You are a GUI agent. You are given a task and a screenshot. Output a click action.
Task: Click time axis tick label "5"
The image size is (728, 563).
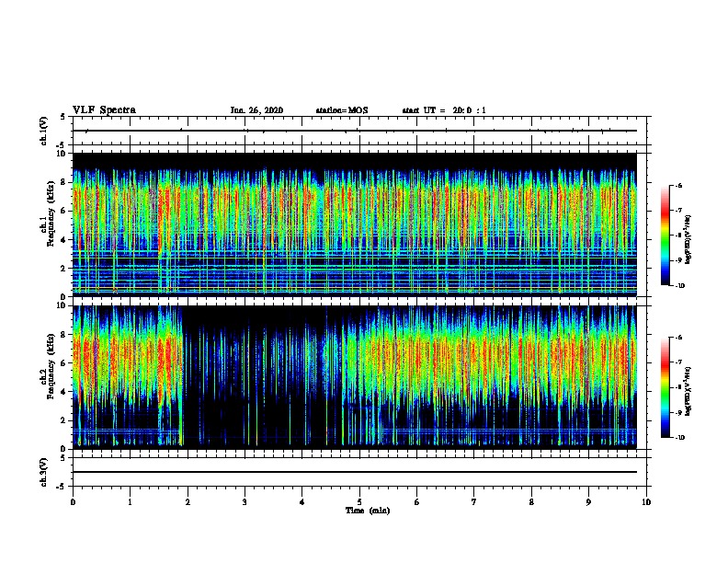pyautogui.click(x=359, y=502)
